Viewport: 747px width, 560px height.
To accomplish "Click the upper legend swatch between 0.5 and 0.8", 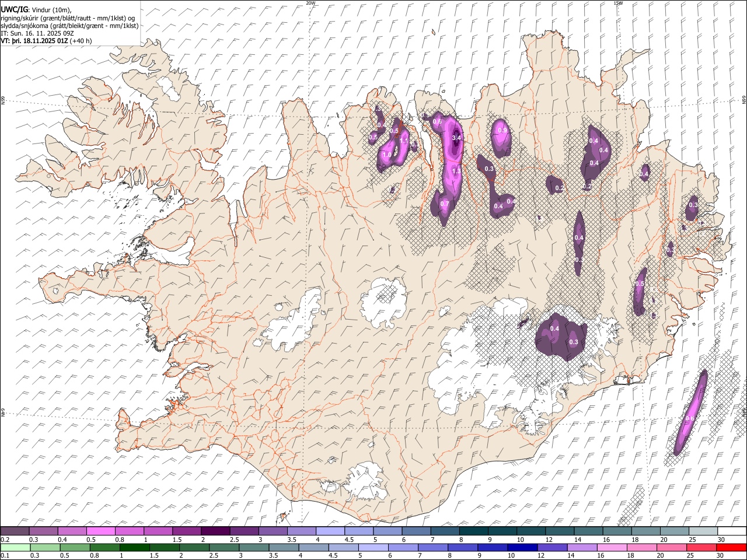I will [101, 531].
